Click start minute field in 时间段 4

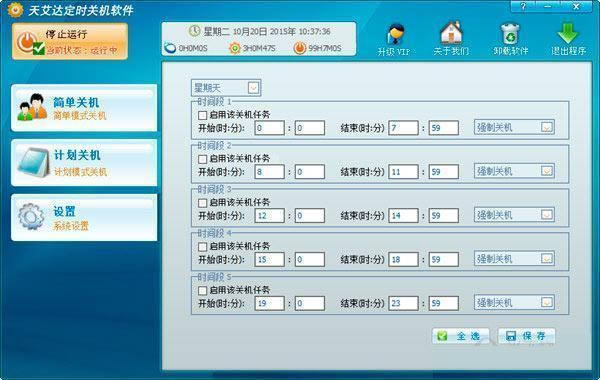[x=310, y=259]
